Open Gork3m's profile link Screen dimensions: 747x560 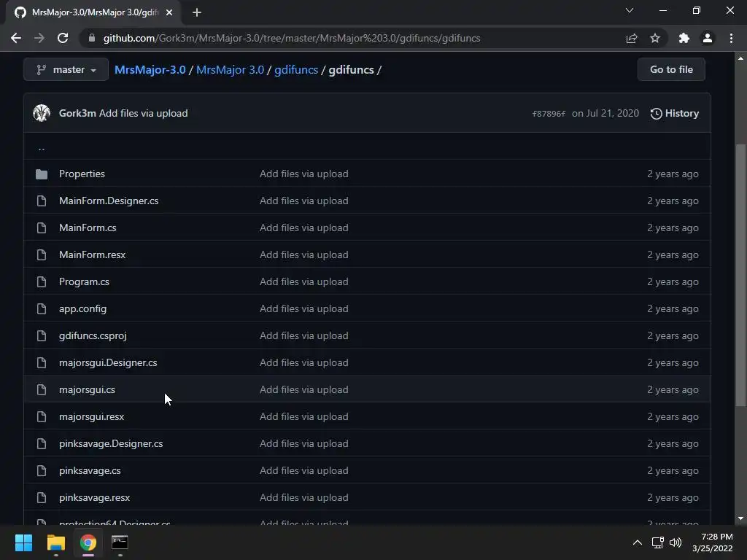(77, 113)
